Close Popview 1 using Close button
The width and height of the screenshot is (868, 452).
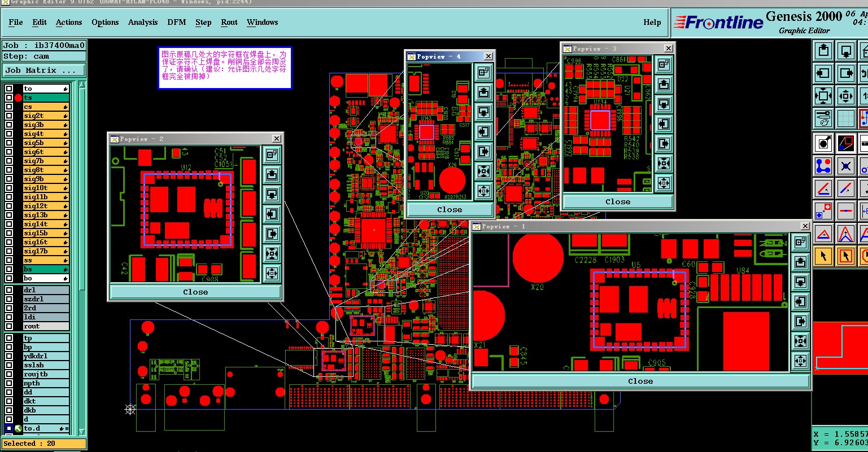point(640,381)
